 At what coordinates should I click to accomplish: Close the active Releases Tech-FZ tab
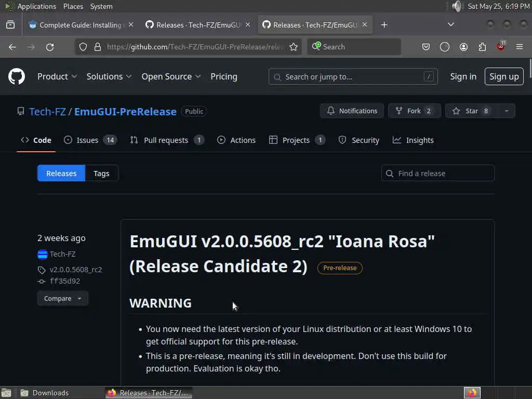click(x=365, y=25)
